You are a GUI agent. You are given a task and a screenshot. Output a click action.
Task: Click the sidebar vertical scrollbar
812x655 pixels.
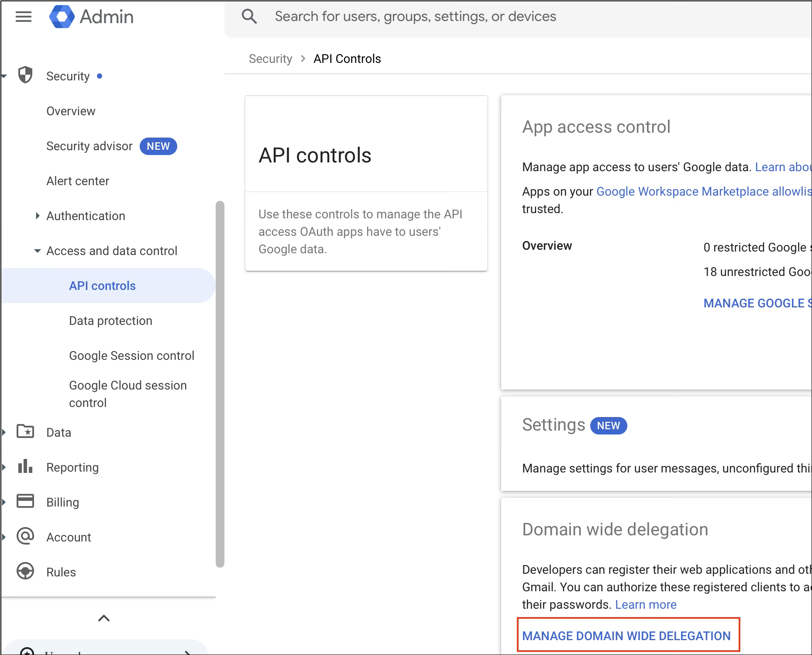(220, 384)
